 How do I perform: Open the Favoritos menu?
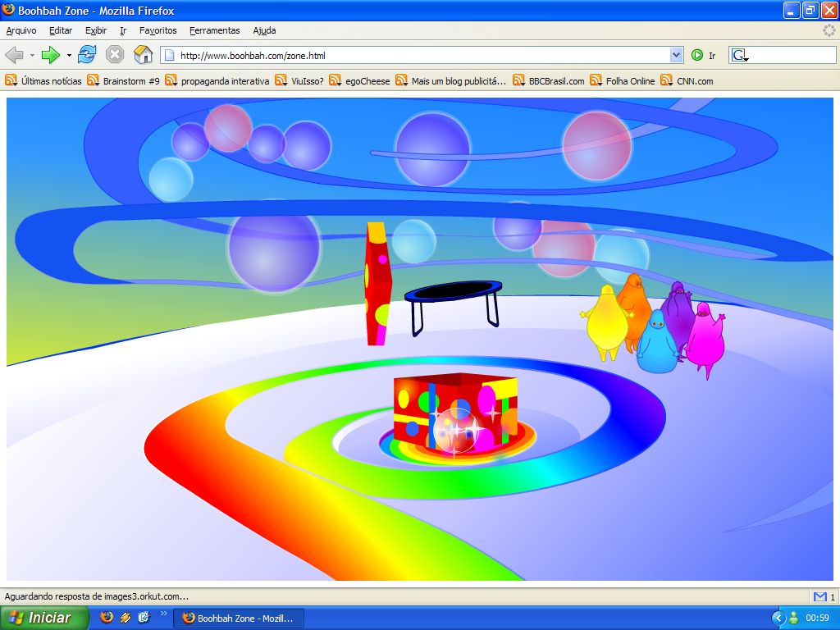click(x=158, y=30)
